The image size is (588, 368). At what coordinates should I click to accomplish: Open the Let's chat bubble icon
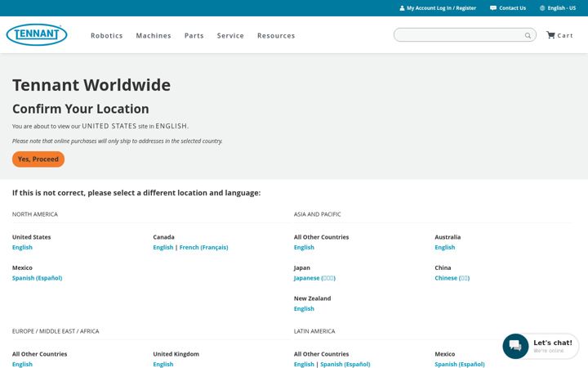515,346
